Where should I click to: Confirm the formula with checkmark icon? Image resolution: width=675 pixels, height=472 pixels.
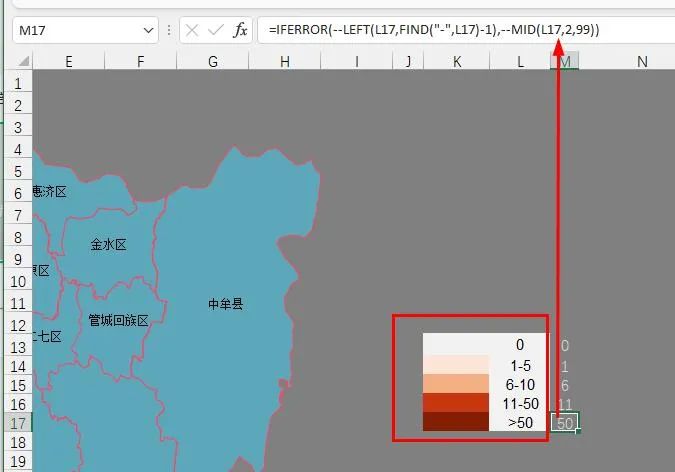click(x=215, y=31)
